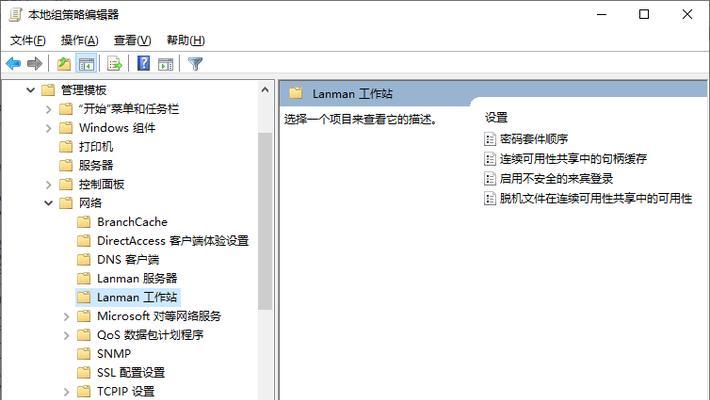
Task: Click the Forward arrow toolbar icon
Action: tap(34, 64)
